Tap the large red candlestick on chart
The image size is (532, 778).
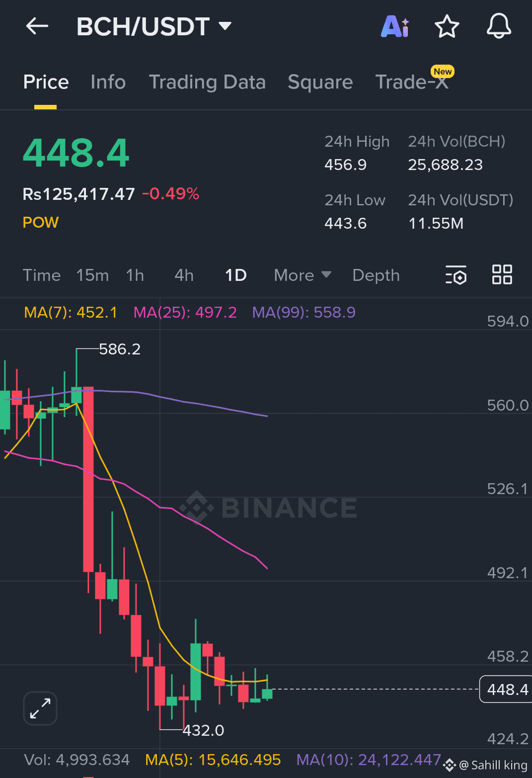click(x=88, y=479)
